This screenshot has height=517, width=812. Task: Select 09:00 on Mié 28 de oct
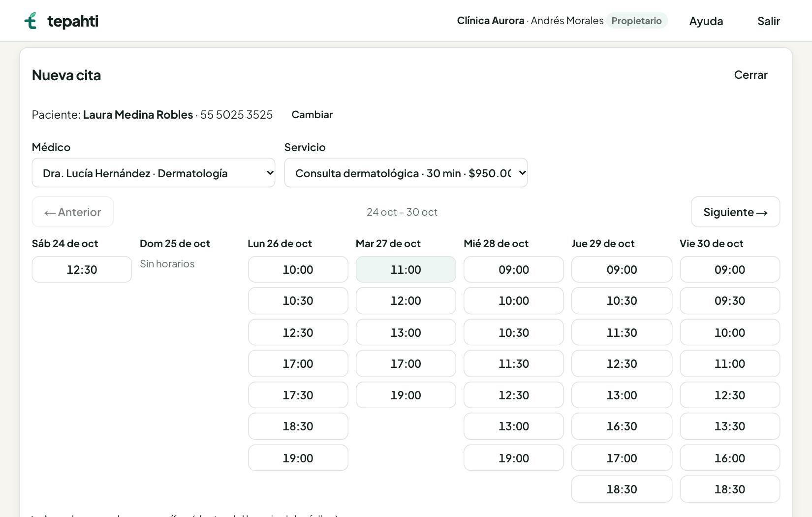pos(514,269)
